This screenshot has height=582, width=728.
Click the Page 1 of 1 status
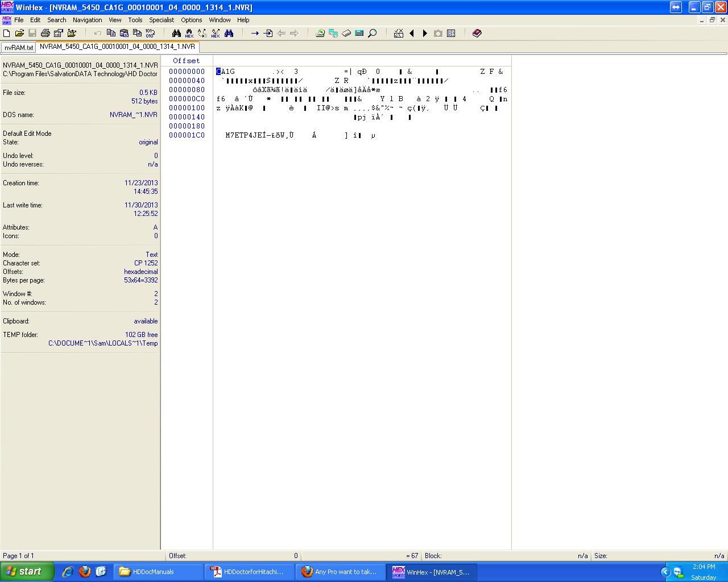(x=18, y=556)
